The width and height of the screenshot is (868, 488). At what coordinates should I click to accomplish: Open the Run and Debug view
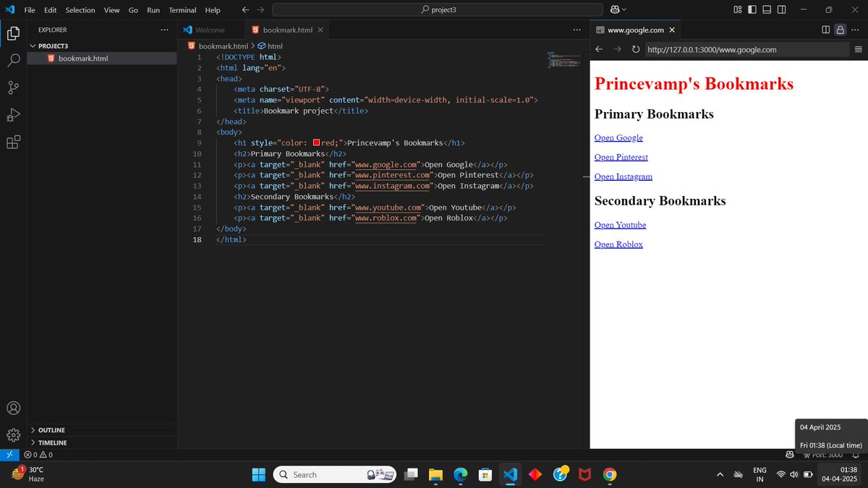pos(13,115)
